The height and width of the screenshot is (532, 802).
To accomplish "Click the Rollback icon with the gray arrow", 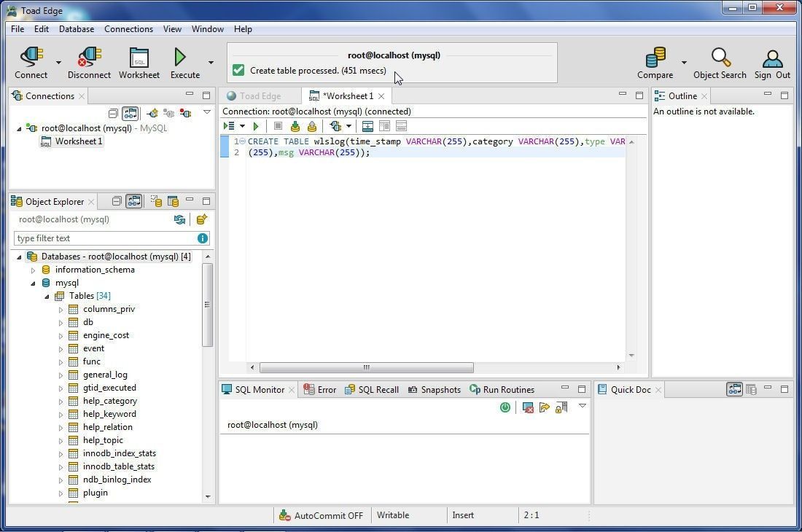I will (312, 126).
